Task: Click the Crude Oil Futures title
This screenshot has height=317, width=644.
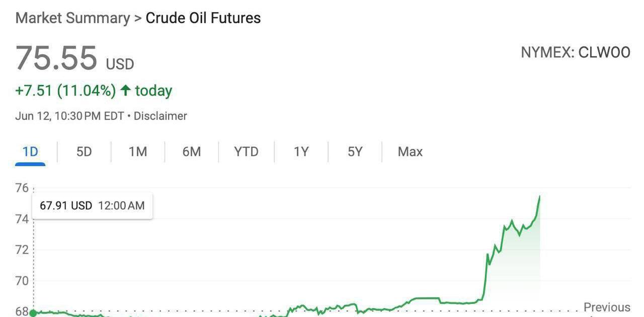Action: (x=203, y=18)
